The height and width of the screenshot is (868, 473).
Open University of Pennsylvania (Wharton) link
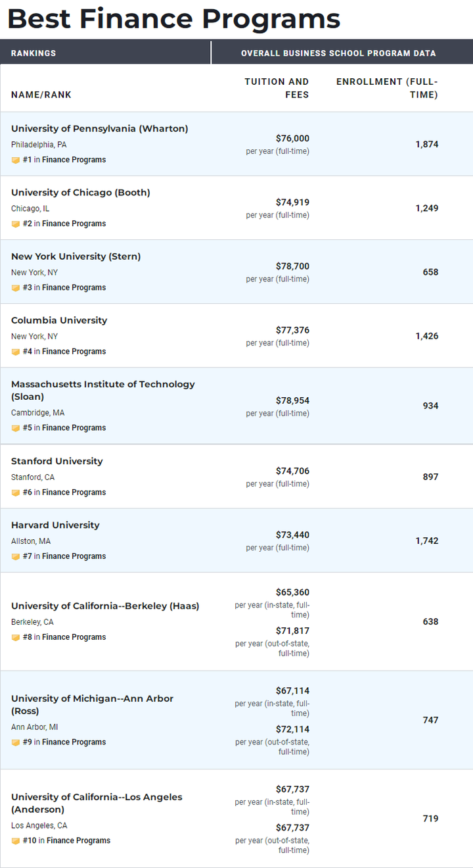(99, 129)
